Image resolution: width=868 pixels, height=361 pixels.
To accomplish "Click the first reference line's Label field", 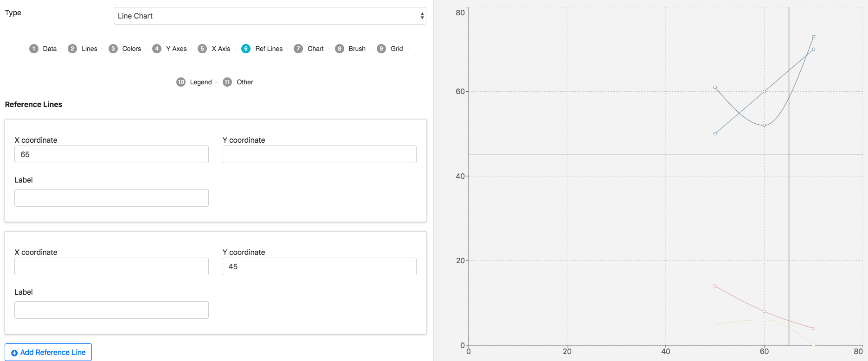I will [x=111, y=198].
